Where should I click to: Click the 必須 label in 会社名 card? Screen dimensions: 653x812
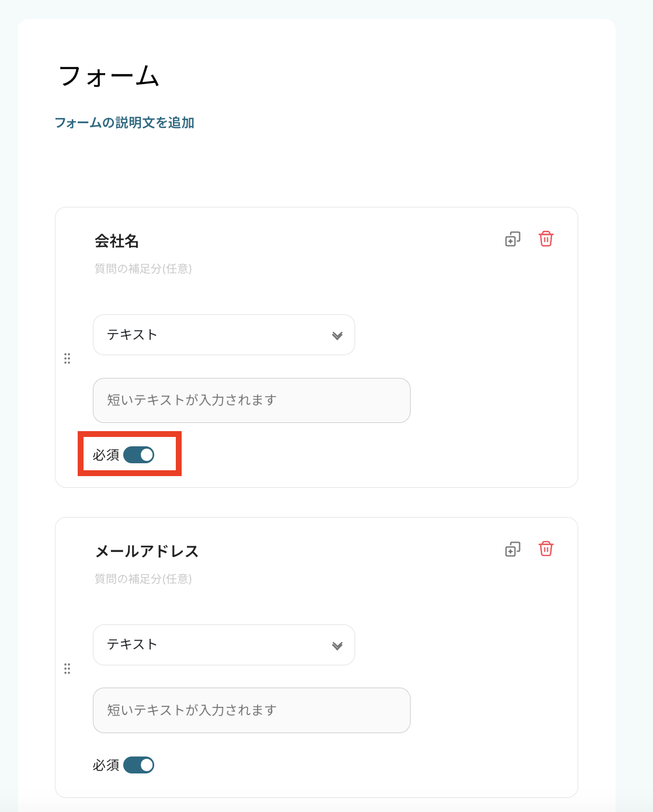pyautogui.click(x=106, y=455)
